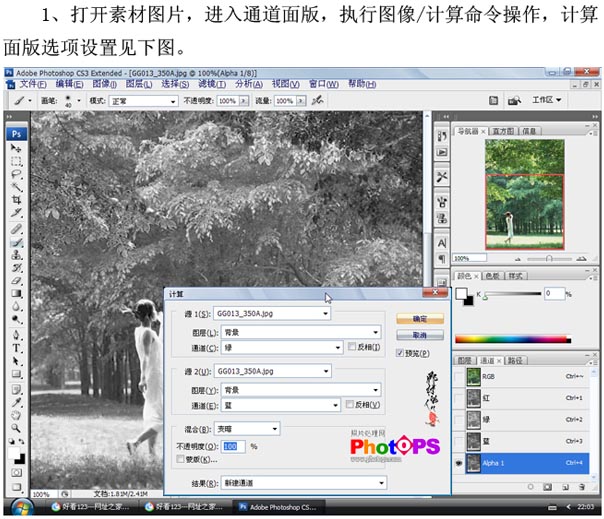Image resolution: width=604 pixels, height=519 pixels.
Task: Select the Pen tool
Action: coord(16,335)
